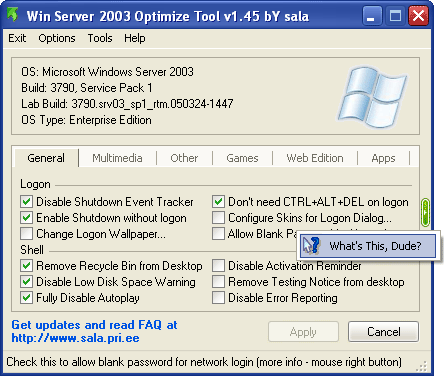Check Configure Skins for Logon Dialog

(218, 218)
